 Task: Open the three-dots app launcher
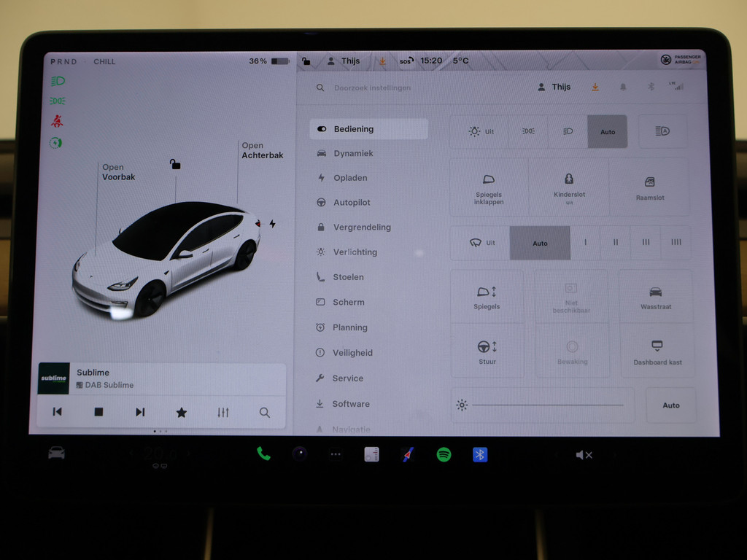336,455
